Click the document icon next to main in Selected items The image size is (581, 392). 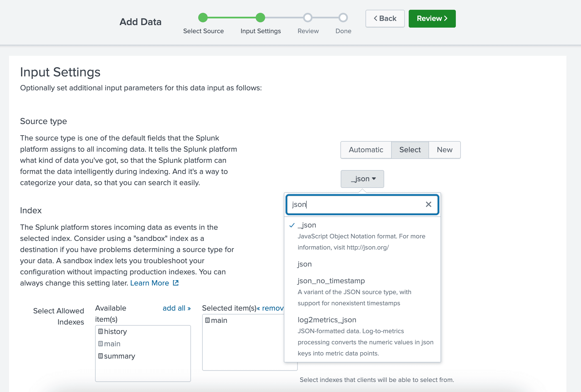(207, 320)
